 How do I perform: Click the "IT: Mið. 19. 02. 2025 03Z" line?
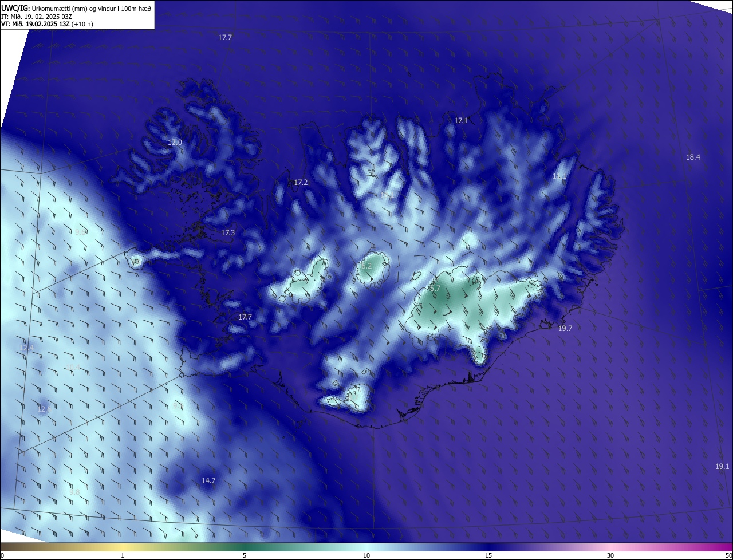point(36,16)
